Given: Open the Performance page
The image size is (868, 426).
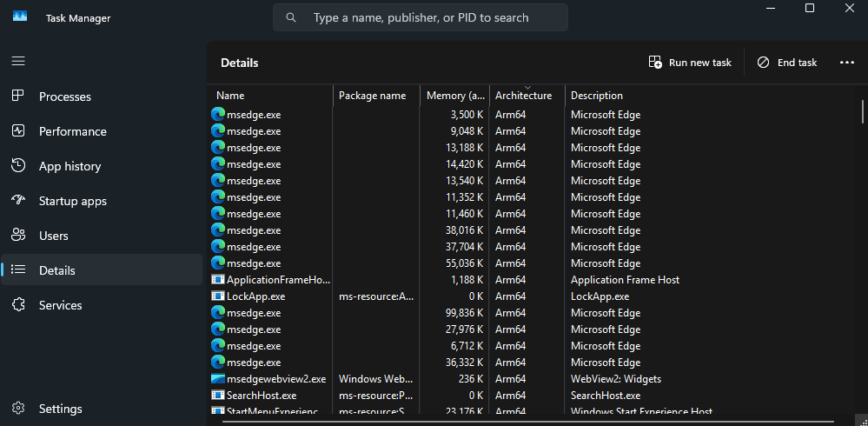Looking at the screenshot, I should (x=102, y=131).
